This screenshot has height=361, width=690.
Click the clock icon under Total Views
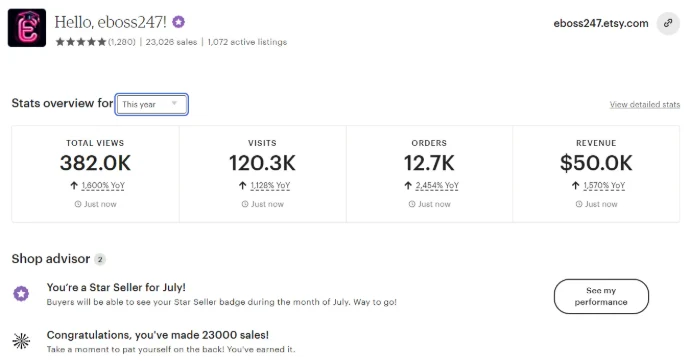click(78, 204)
